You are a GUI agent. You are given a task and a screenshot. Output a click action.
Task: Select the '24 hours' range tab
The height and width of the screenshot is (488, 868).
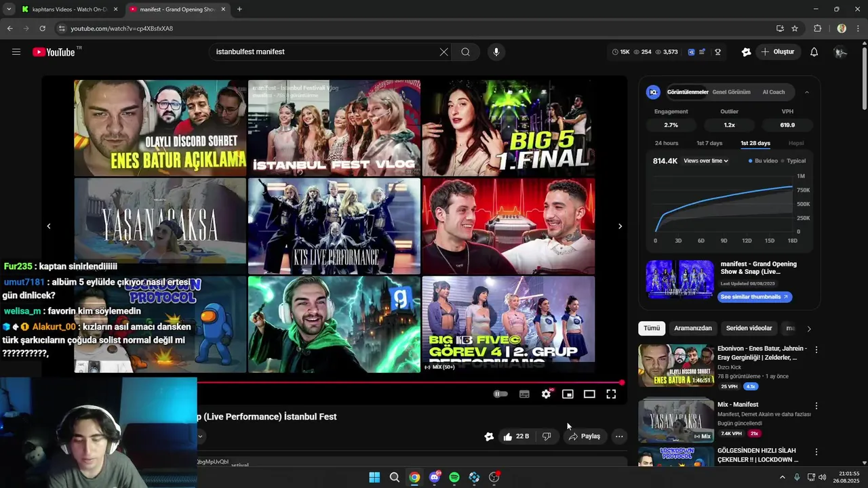[667, 143]
